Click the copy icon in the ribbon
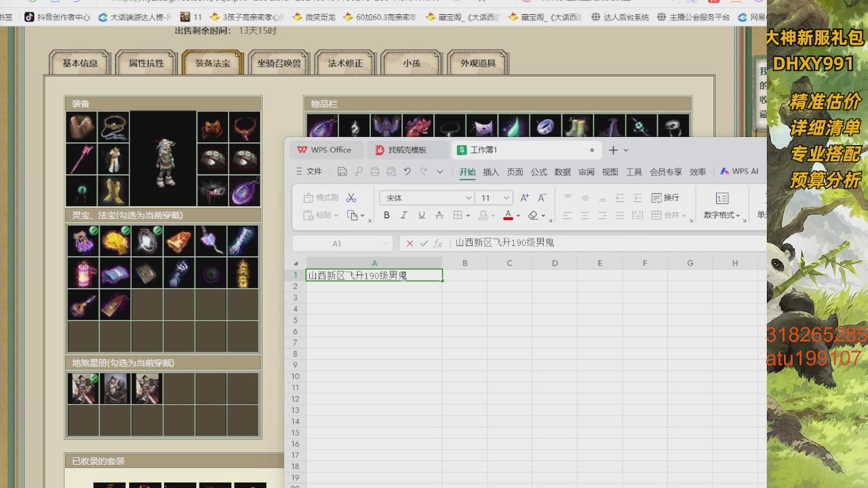 353,216
